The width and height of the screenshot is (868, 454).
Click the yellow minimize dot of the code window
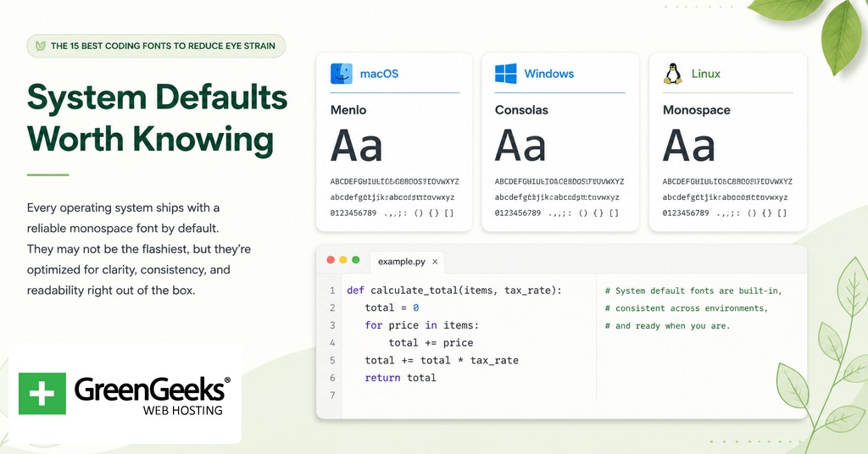(x=343, y=260)
